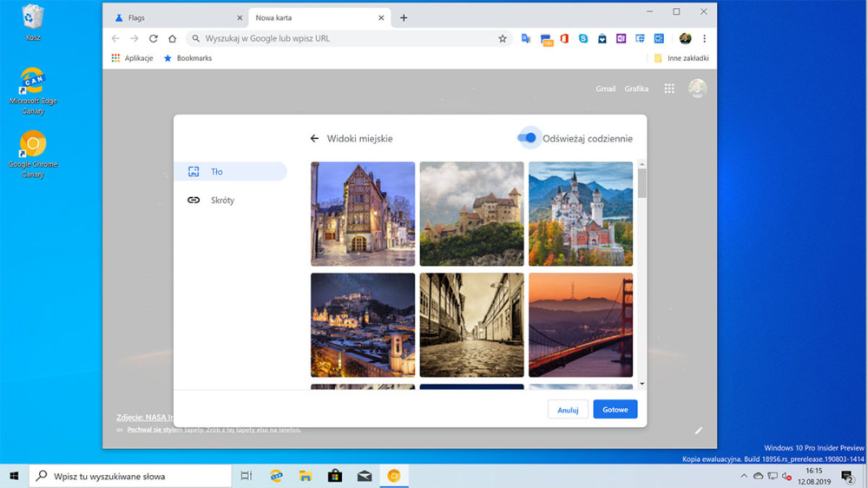This screenshot has width=868, height=488.
Task: Open the Microsoft Edge Canary desktop shortcut
Action: (33, 91)
